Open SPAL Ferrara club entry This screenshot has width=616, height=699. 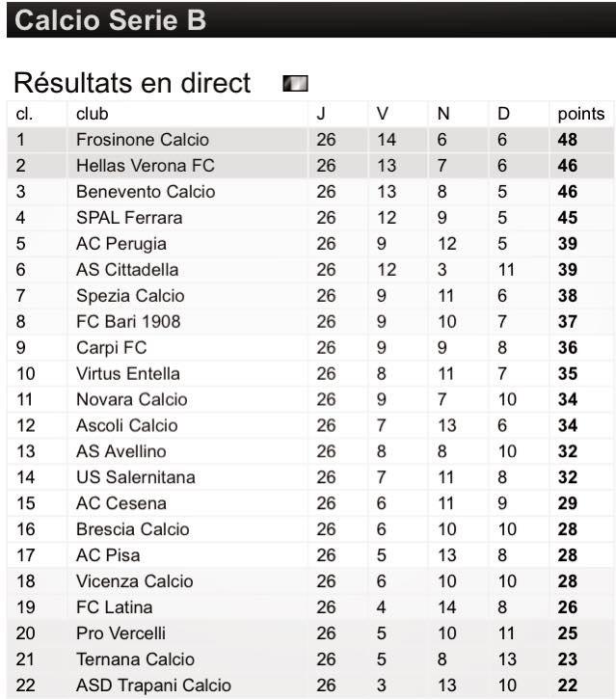click(129, 218)
